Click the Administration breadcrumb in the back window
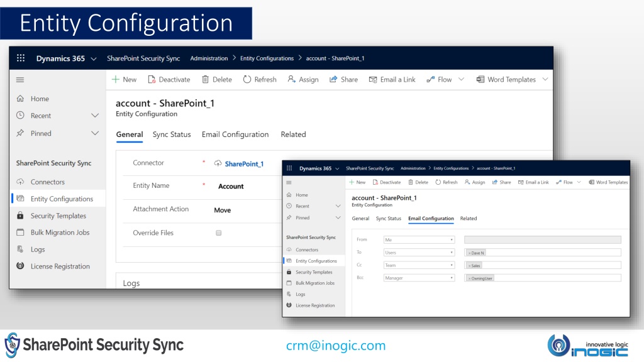This screenshot has height=362, width=644. tap(209, 58)
